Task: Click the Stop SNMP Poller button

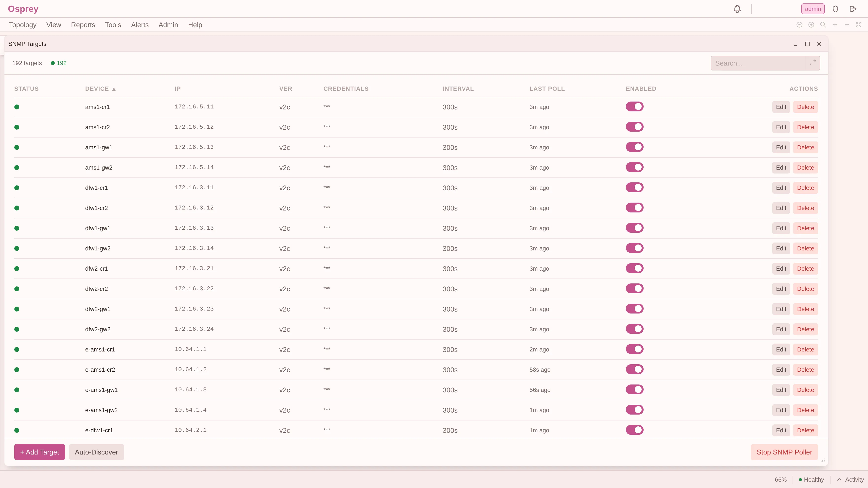Action: [x=784, y=452]
